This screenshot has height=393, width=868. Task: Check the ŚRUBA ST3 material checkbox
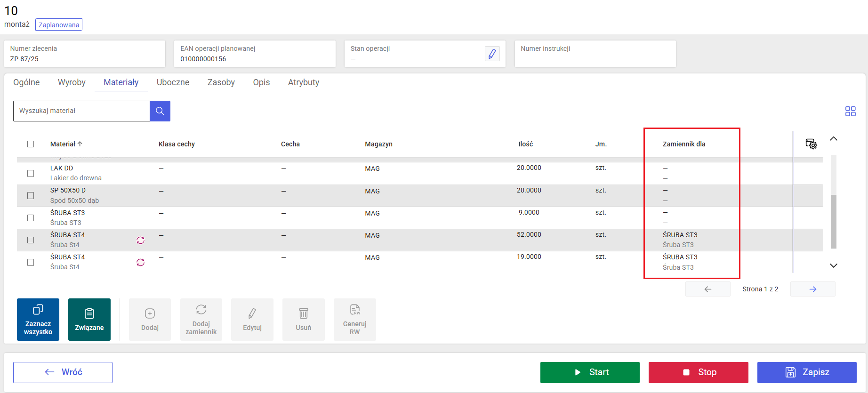click(31, 218)
